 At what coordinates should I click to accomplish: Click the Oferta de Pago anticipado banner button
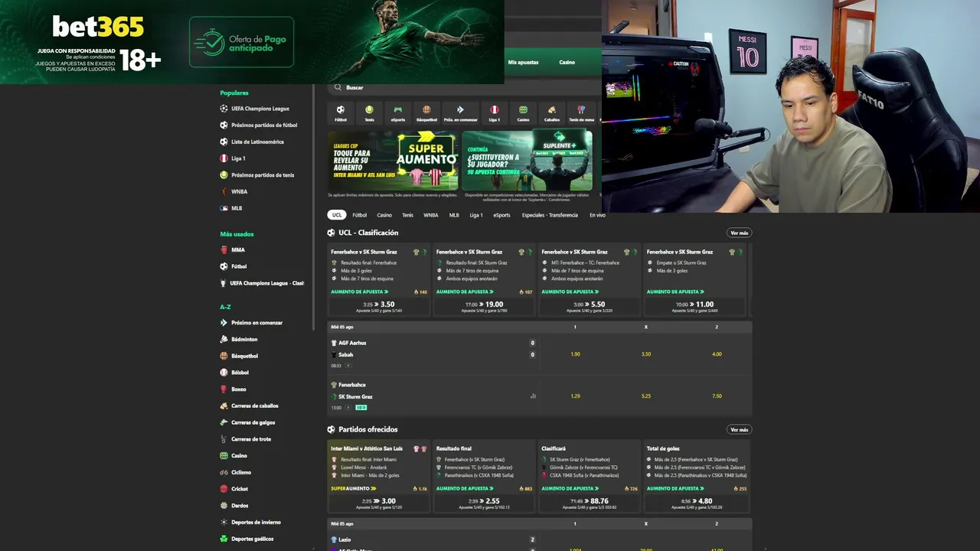tap(242, 42)
